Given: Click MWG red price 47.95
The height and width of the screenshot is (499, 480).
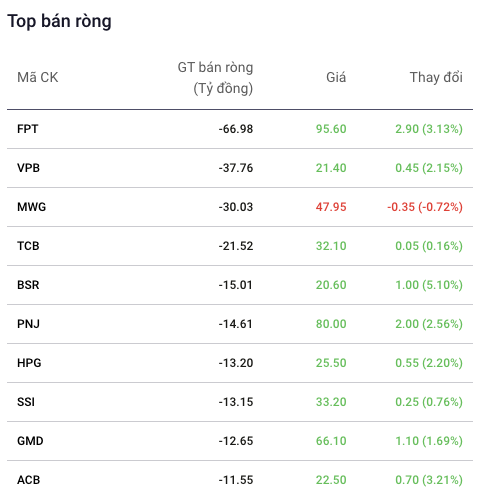Looking at the screenshot, I should [331, 207].
